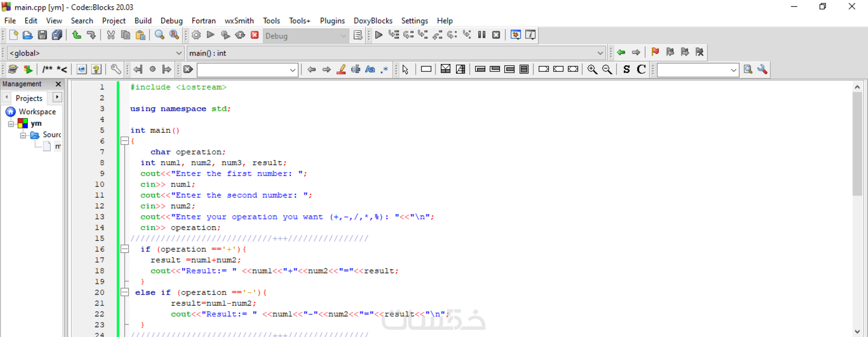Viewport: 868px width, 337px height.
Task: Open the Settings menu
Action: point(415,21)
